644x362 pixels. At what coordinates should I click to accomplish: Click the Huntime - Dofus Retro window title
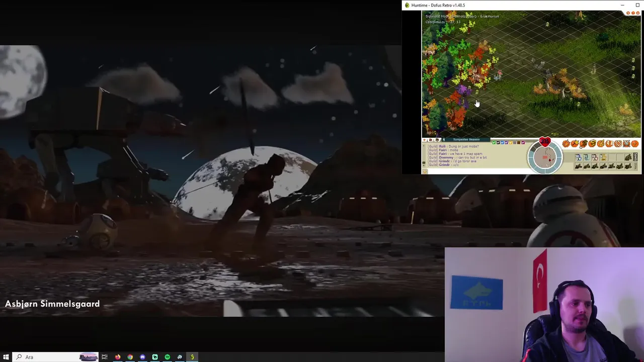pyautogui.click(x=438, y=5)
